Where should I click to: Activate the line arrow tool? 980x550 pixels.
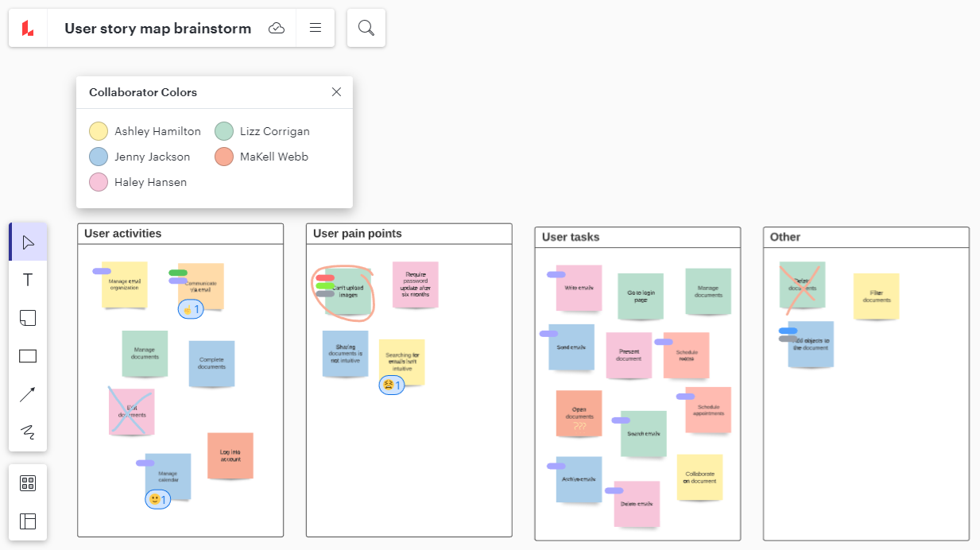point(28,394)
